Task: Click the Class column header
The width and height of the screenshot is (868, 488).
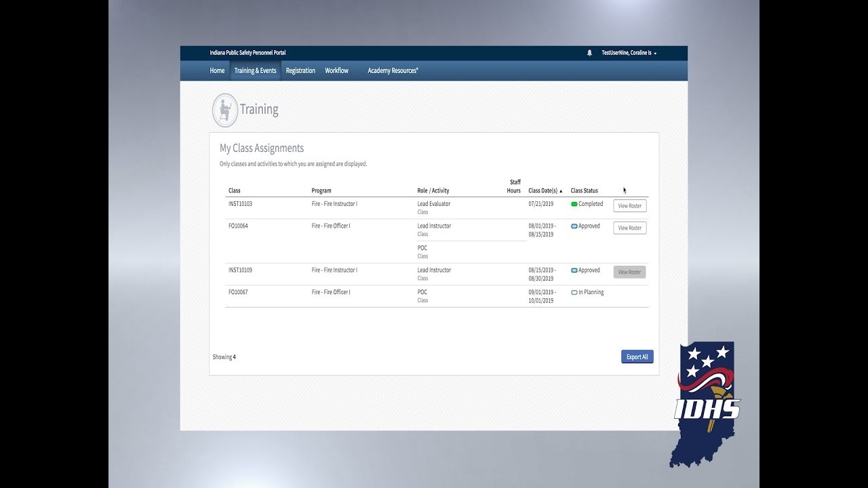Action: [235, 190]
